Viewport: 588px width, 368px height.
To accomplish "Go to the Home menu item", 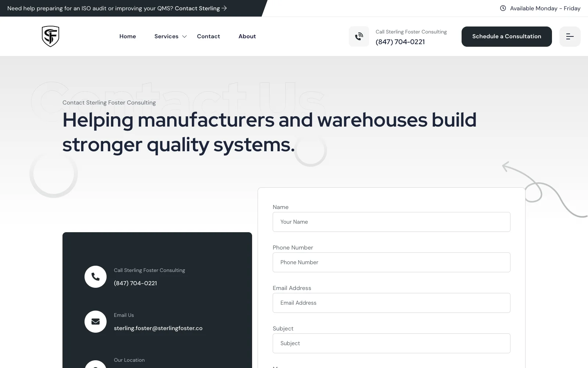I will pos(128,36).
